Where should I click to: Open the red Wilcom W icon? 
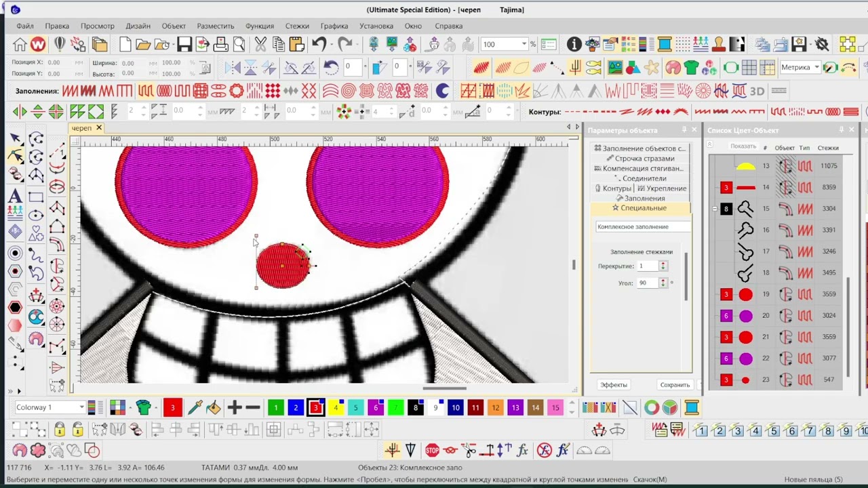pyautogui.click(x=38, y=45)
